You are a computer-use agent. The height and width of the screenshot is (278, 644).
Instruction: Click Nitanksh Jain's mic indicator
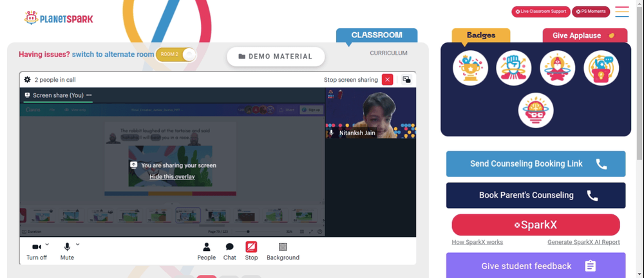(x=332, y=133)
